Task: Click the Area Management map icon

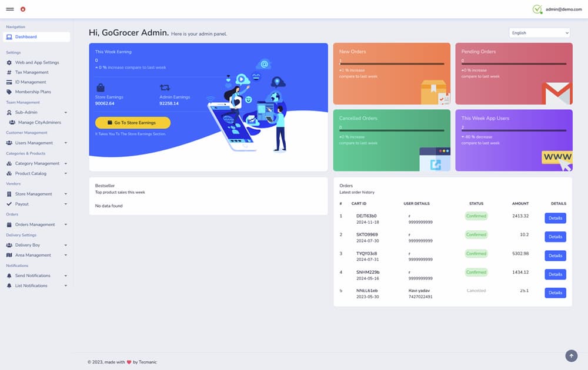Action: (x=9, y=255)
